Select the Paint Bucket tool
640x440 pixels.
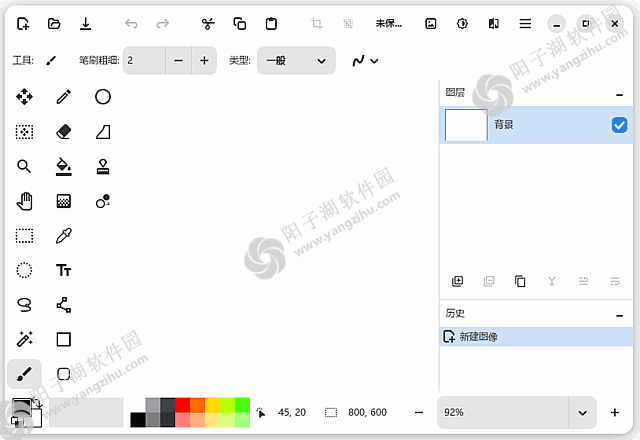pyautogui.click(x=64, y=167)
